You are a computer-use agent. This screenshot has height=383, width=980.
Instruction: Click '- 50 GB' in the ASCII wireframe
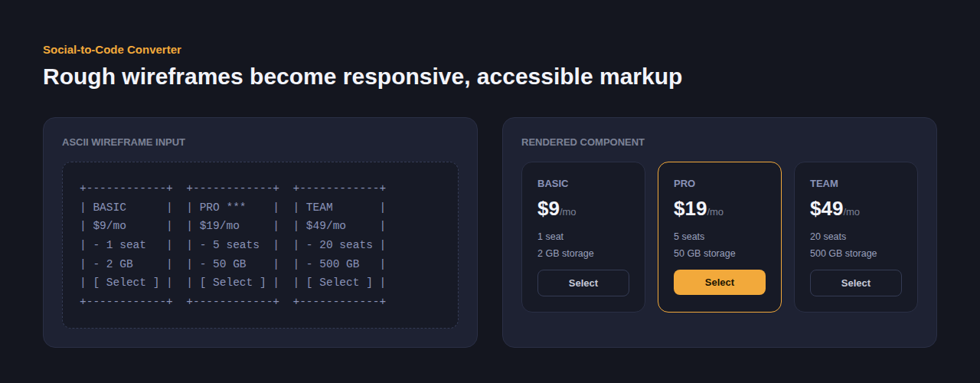[x=223, y=264]
